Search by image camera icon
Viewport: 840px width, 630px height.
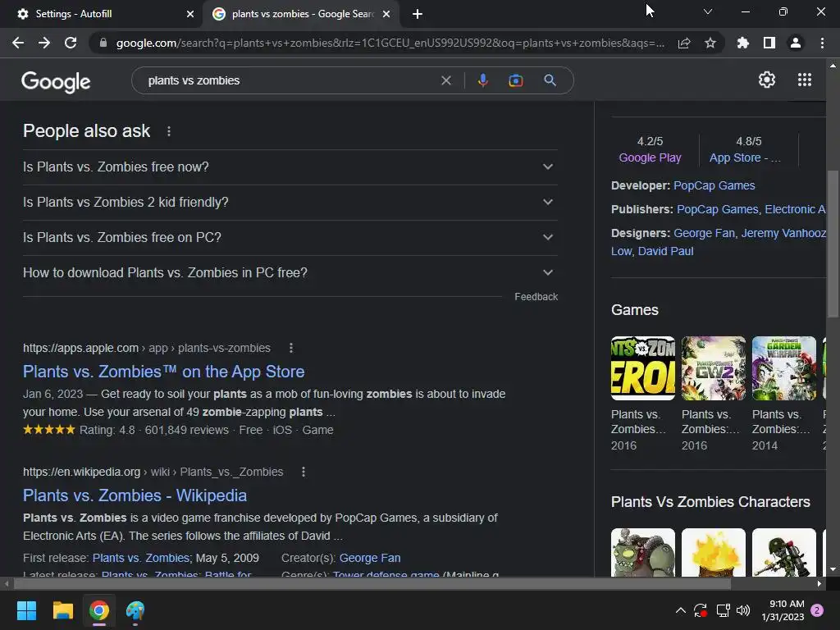515,80
